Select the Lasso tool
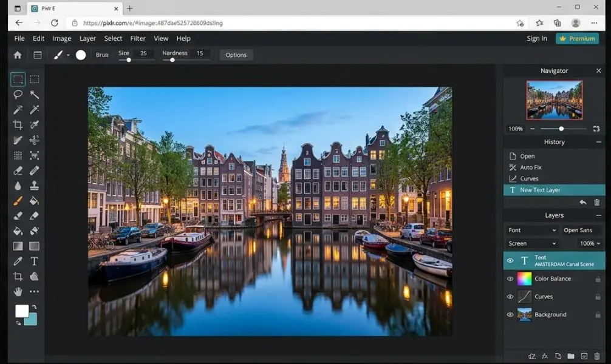611x364 pixels. click(18, 94)
